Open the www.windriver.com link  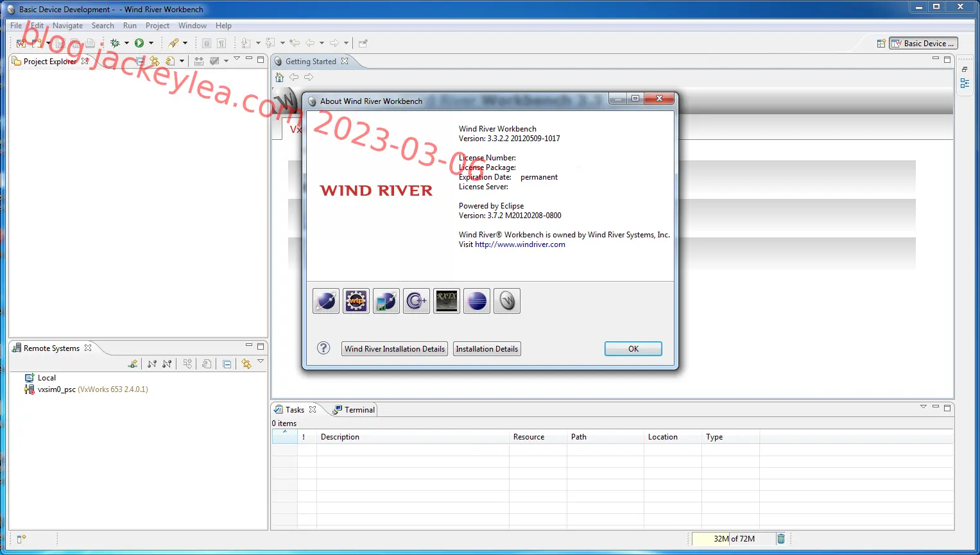point(520,244)
